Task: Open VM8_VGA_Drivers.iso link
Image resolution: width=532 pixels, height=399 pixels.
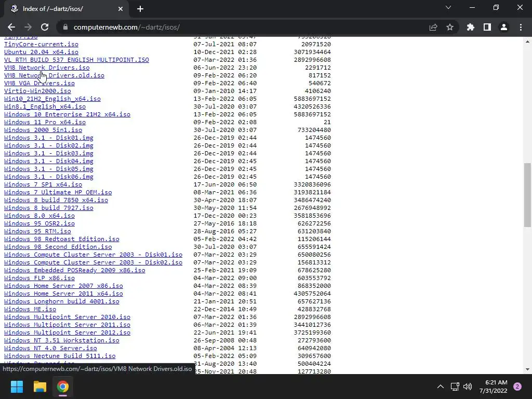Action: tap(39, 83)
